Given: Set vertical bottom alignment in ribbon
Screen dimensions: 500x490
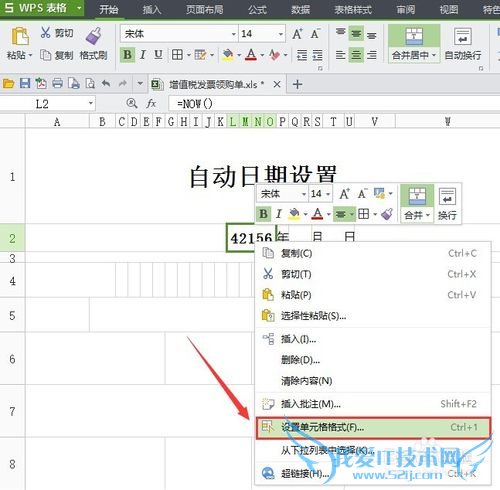Looking at the screenshot, I should pyautogui.click(x=372, y=35).
